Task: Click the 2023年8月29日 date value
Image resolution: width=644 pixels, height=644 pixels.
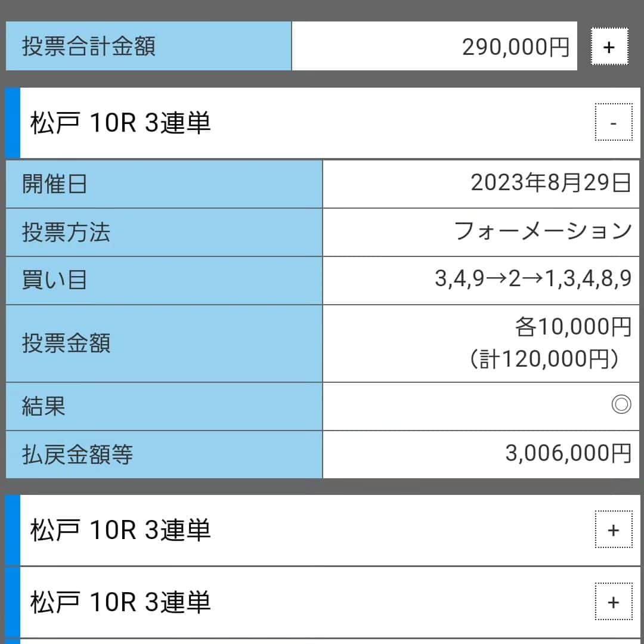Action: (551, 183)
